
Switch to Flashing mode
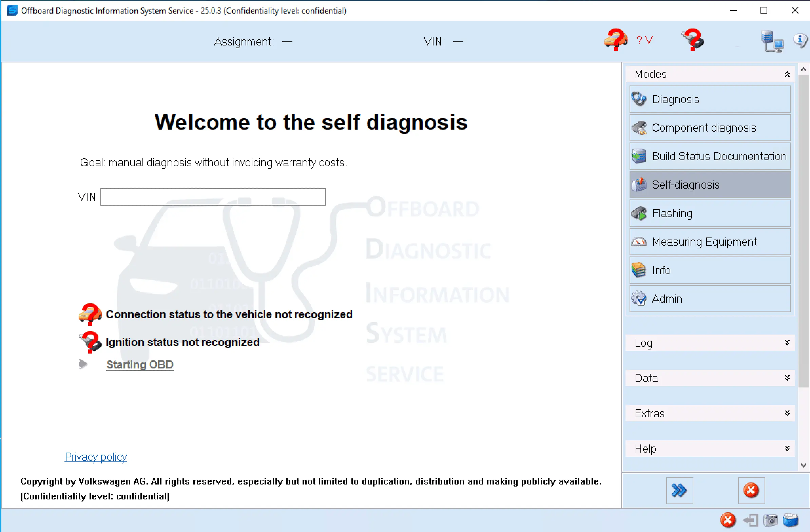tap(710, 213)
